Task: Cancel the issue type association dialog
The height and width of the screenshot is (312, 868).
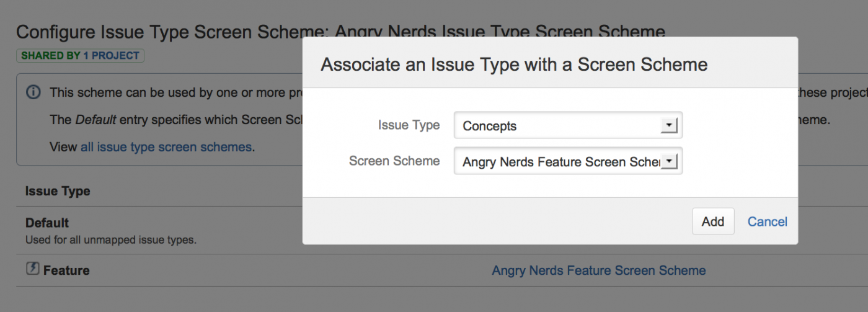Action: 767,221
